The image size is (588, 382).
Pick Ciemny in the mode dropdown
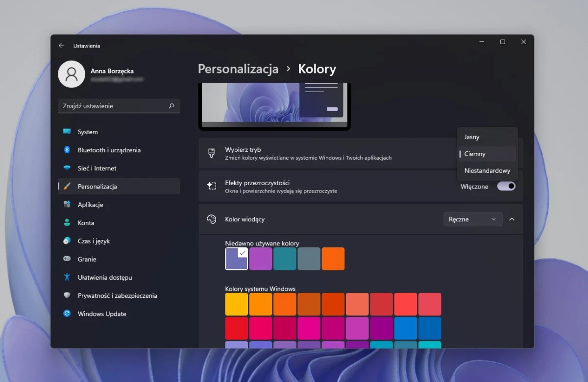(475, 154)
